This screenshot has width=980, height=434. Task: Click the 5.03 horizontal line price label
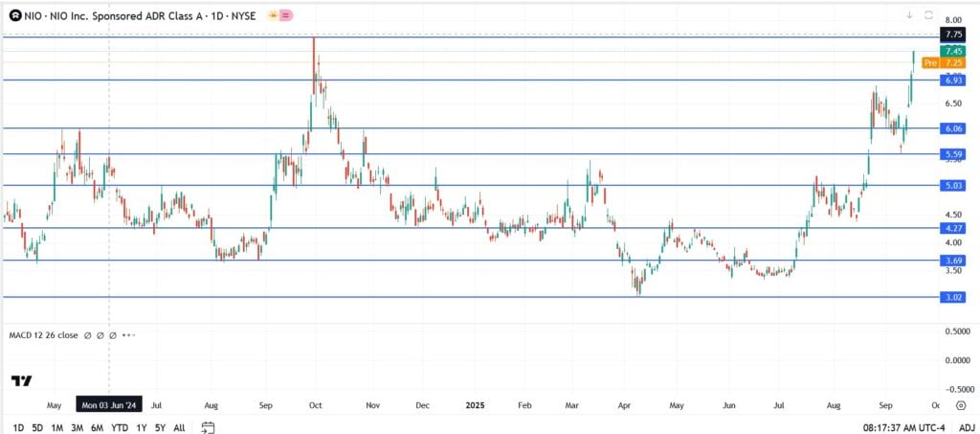pos(953,185)
